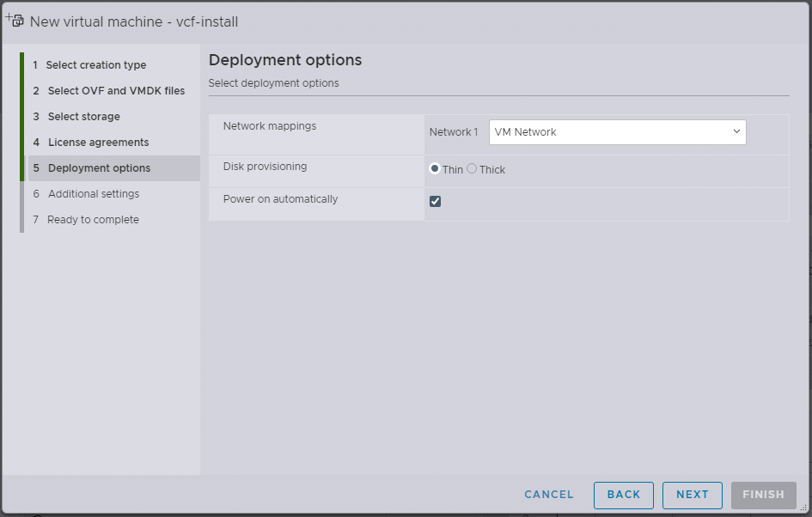Viewport: 812px width, 517px height.
Task: Choose Thick disk provisioning
Action: coord(472,169)
